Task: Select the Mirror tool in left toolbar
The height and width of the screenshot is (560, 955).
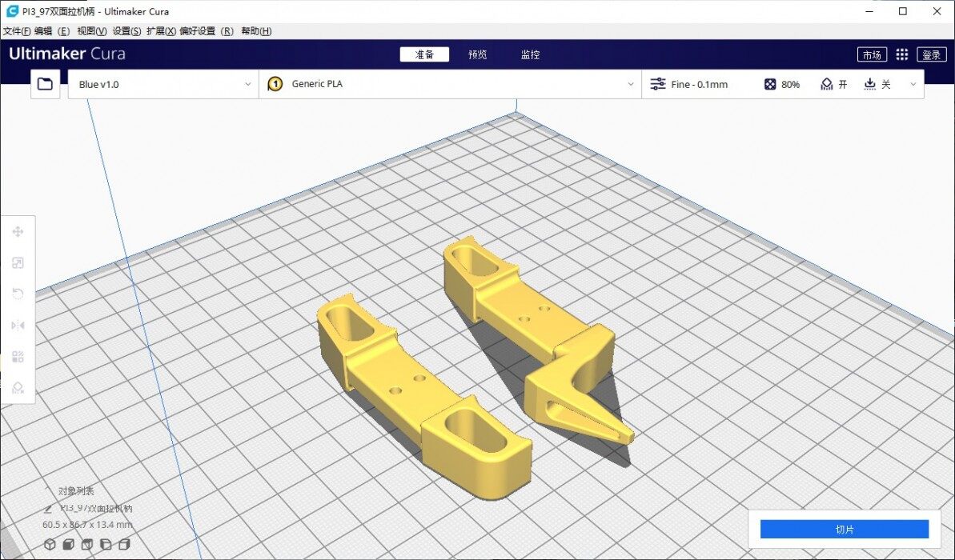Action: [x=18, y=325]
